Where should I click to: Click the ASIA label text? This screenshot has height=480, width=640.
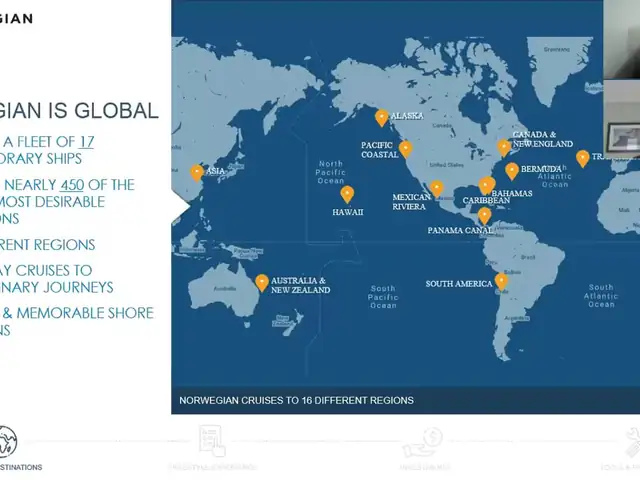[x=216, y=171]
